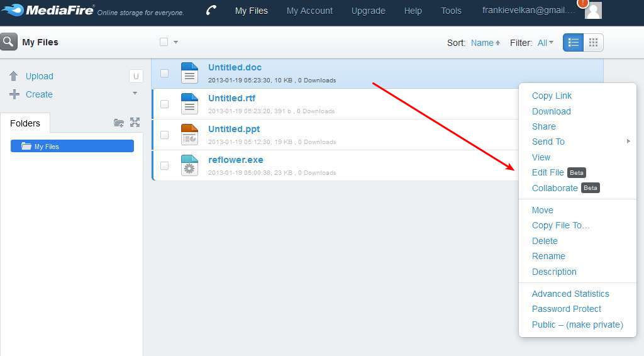Click the frankievelkan@gmail account menu
This screenshot has height=356, width=644.
coord(529,10)
